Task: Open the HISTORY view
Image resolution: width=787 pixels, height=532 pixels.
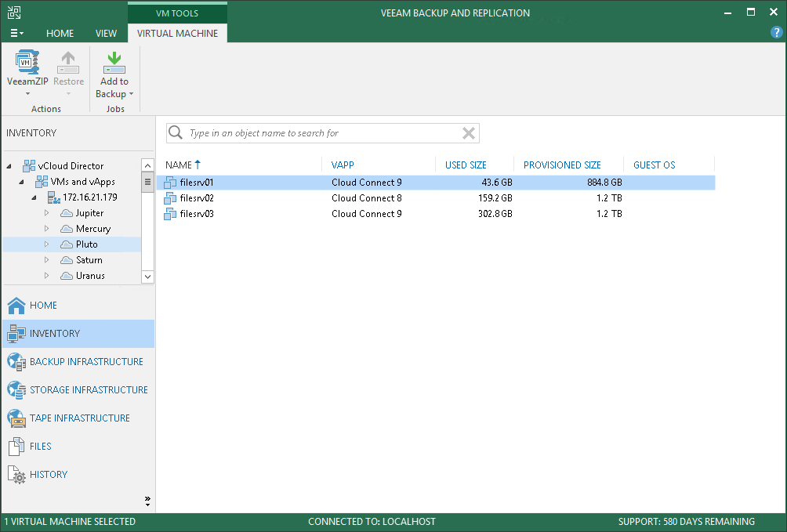Action: pyautogui.click(x=79, y=474)
